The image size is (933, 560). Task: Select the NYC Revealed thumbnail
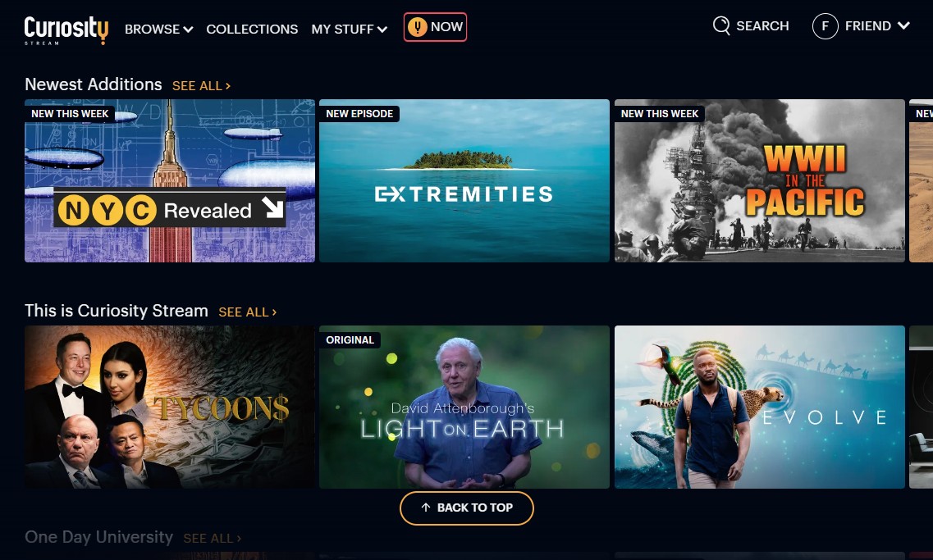click(x=170, y=180)
